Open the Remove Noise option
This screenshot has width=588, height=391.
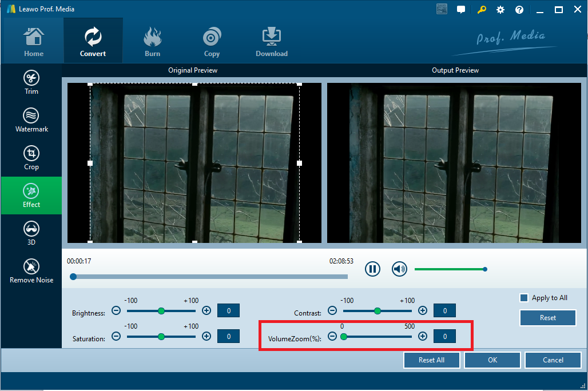pos(31,271)
